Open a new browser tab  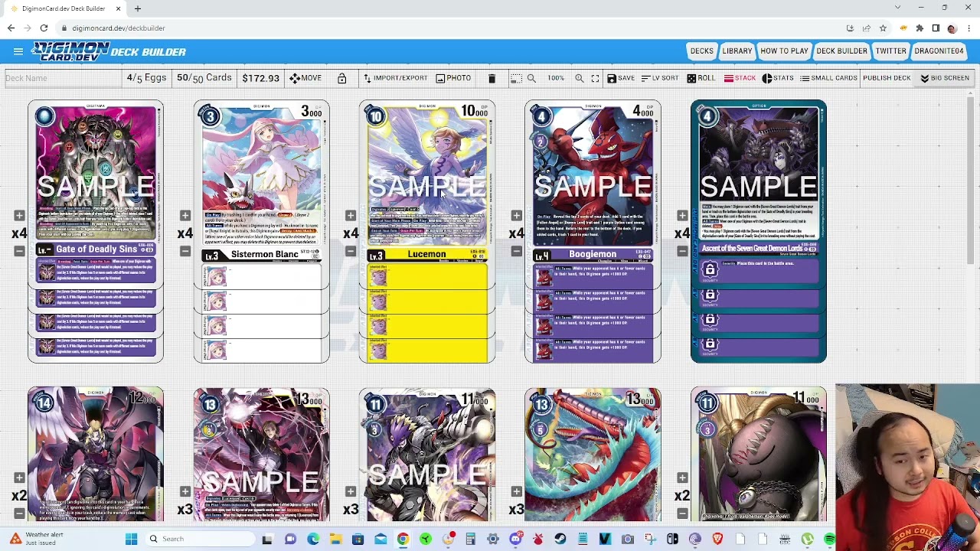(x=138, y=8)
